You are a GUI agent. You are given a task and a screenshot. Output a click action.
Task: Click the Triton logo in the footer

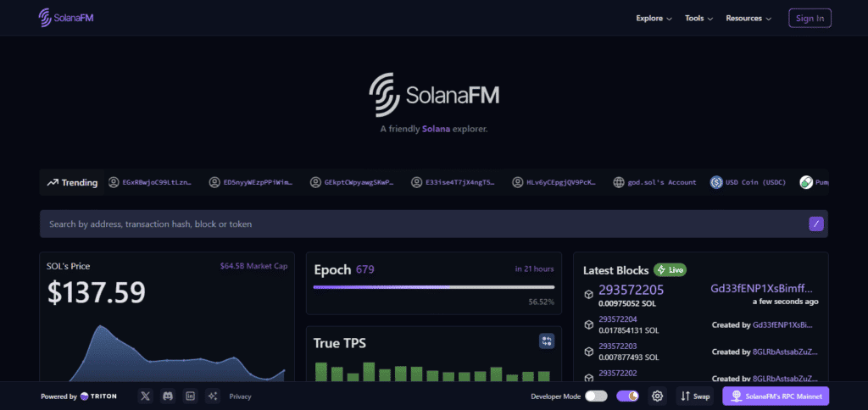click(98, 396)
